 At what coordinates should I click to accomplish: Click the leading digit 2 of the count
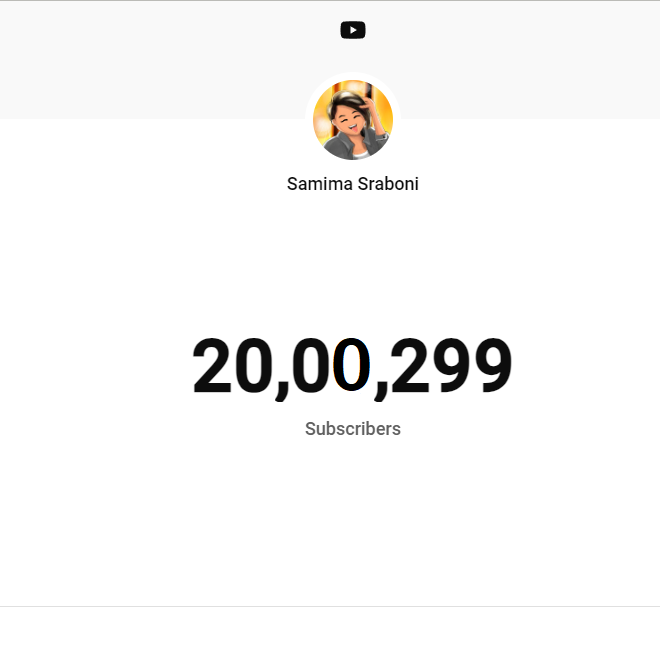pos(215,366)
